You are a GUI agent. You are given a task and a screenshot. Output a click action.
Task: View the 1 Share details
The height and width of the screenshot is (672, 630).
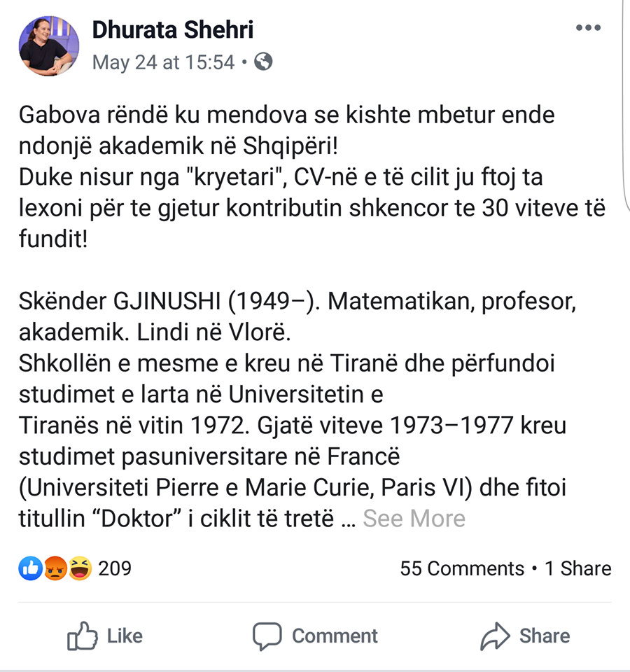pyautogui.click(x=578, y=569)
